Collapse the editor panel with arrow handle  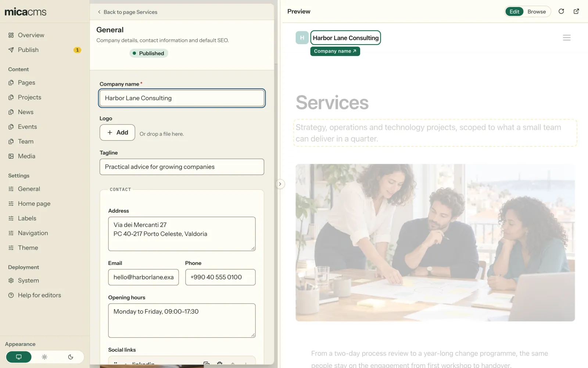(x=280, y=184)
